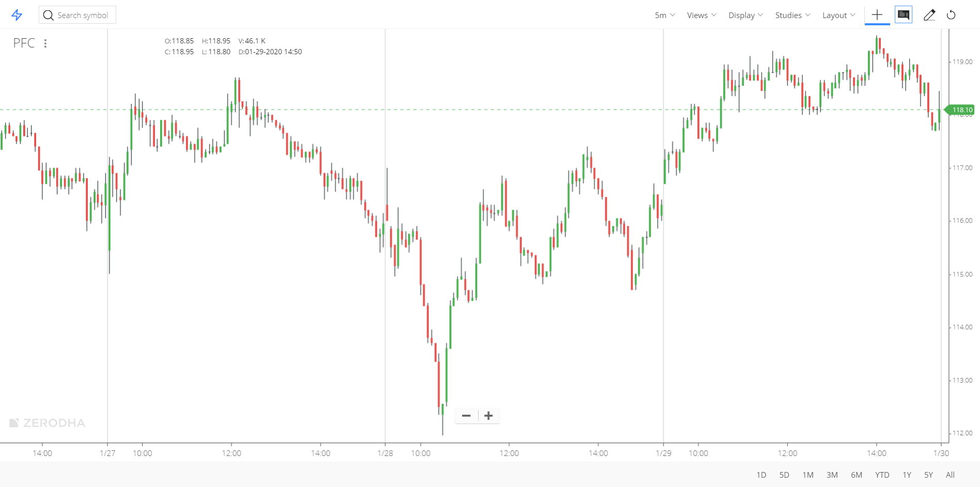
Task: Click the zoom-out minus icon on chart
Action: [x=466, y=415]
